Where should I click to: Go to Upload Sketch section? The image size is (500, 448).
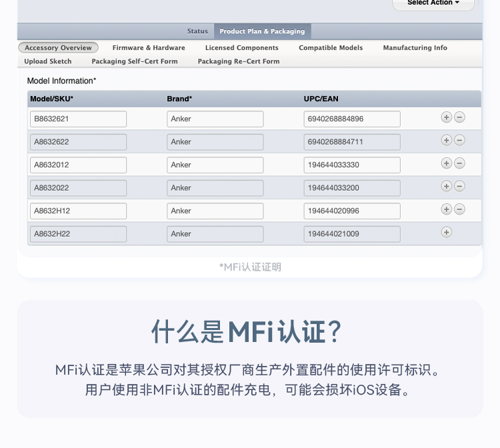[48, 61]
